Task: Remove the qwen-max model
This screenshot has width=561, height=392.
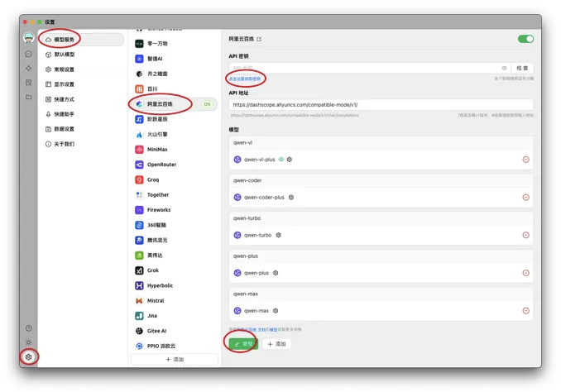Action: (x=525, y=311)
